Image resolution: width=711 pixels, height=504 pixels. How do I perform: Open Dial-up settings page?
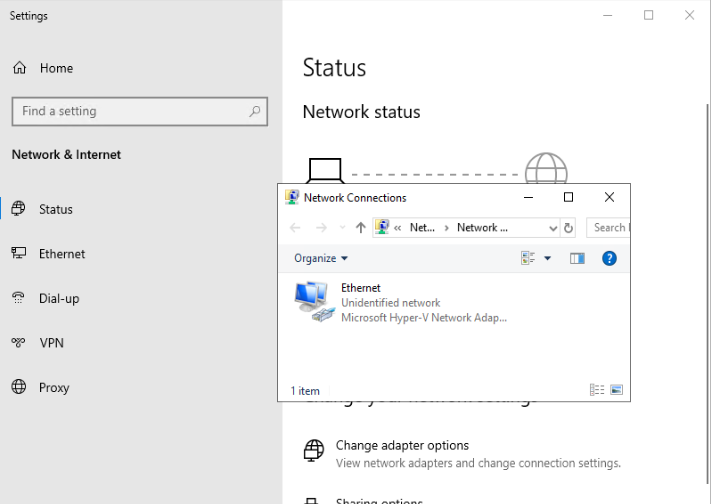[59, 299]
